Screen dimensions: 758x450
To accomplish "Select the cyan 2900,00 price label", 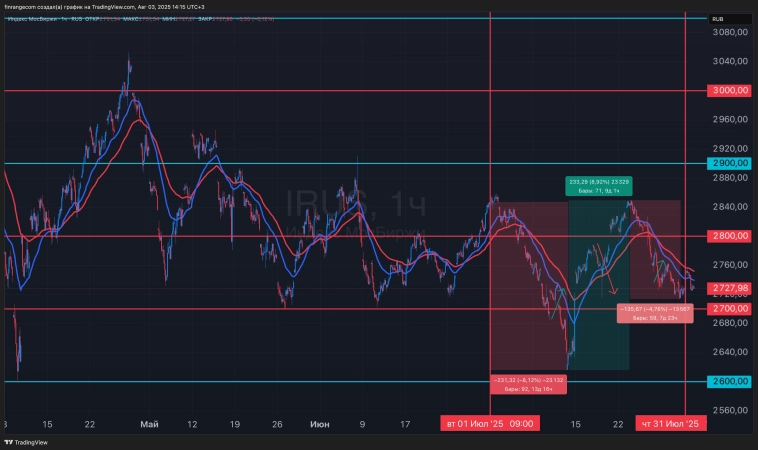I will point(731,163).
